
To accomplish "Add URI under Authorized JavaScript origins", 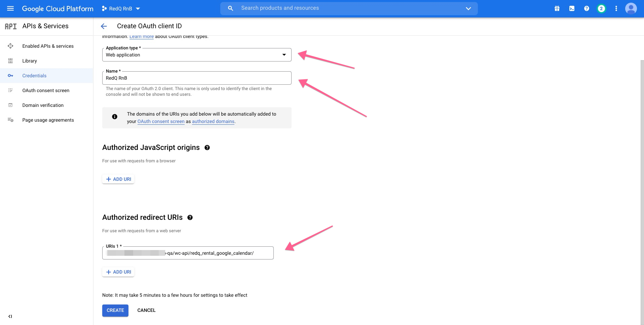I will click(x=118, y=179).
